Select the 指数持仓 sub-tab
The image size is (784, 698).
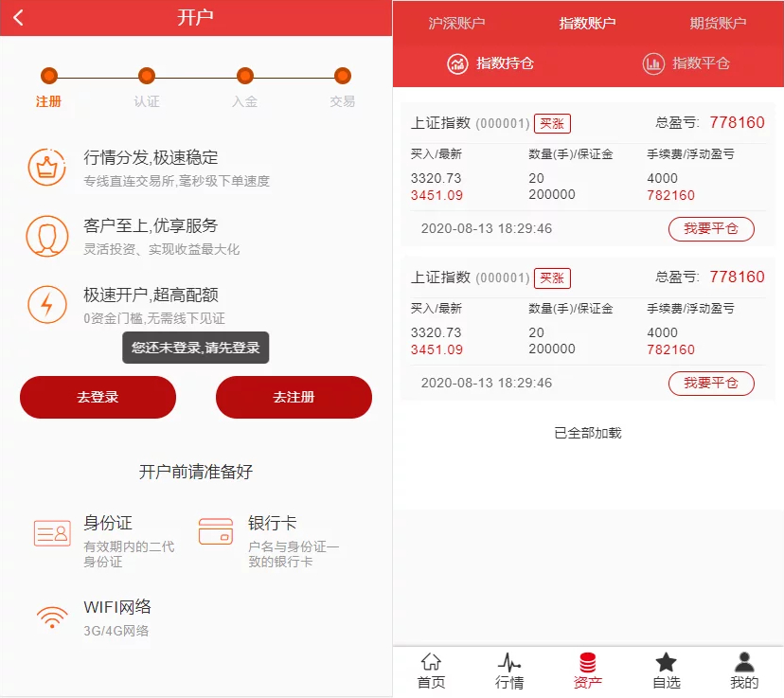click(490, 63)
